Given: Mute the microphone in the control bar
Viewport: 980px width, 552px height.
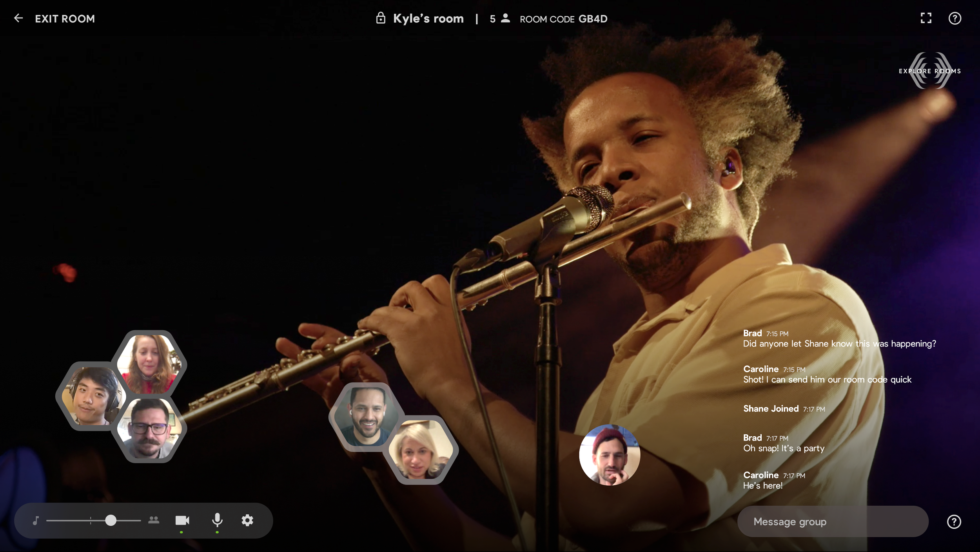Looking at the screenshot, I should tap(218, 521).
